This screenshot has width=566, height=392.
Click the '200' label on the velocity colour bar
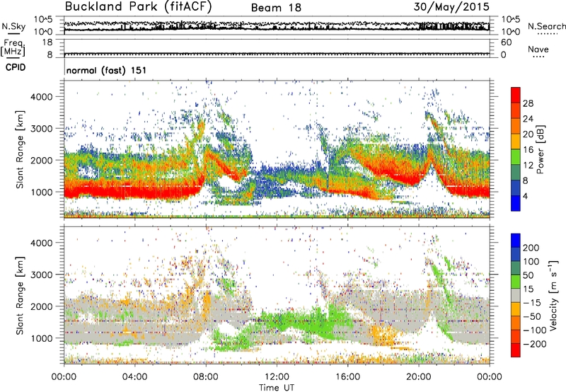coord(531,248)
